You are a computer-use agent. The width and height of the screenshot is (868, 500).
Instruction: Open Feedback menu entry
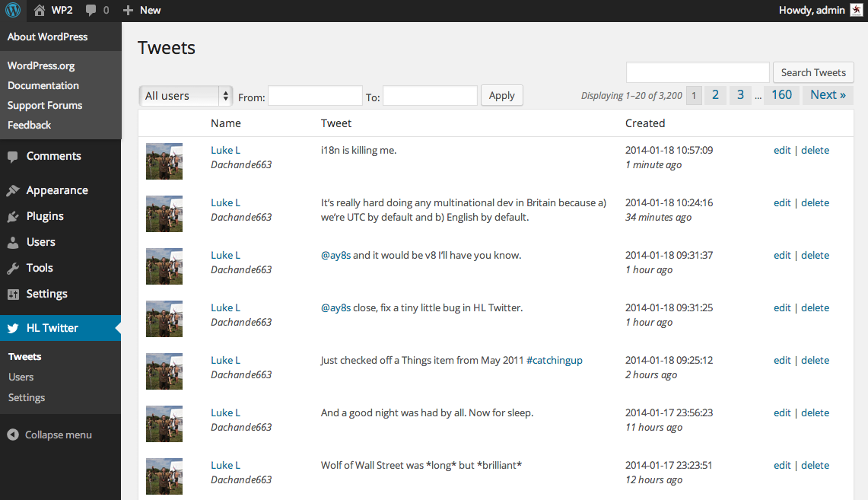[30, 125]
